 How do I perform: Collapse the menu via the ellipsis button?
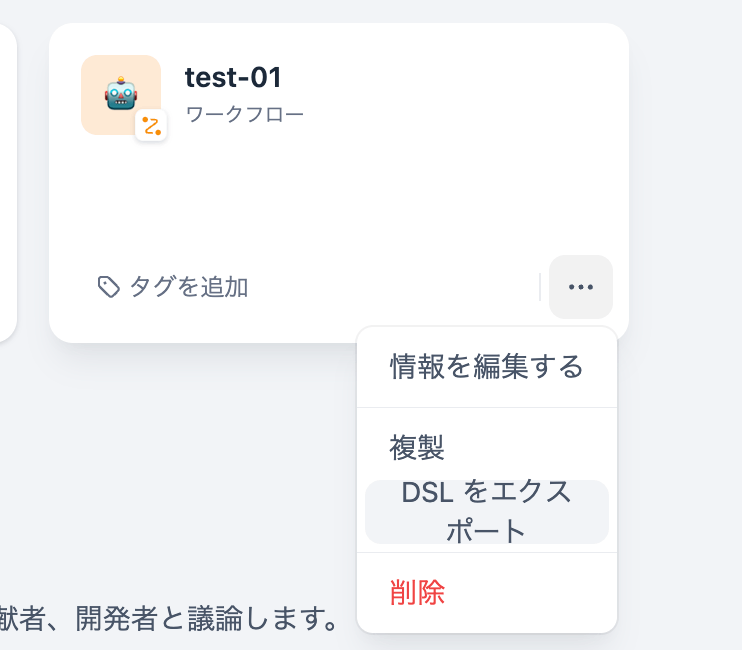(x=581, y=287)
